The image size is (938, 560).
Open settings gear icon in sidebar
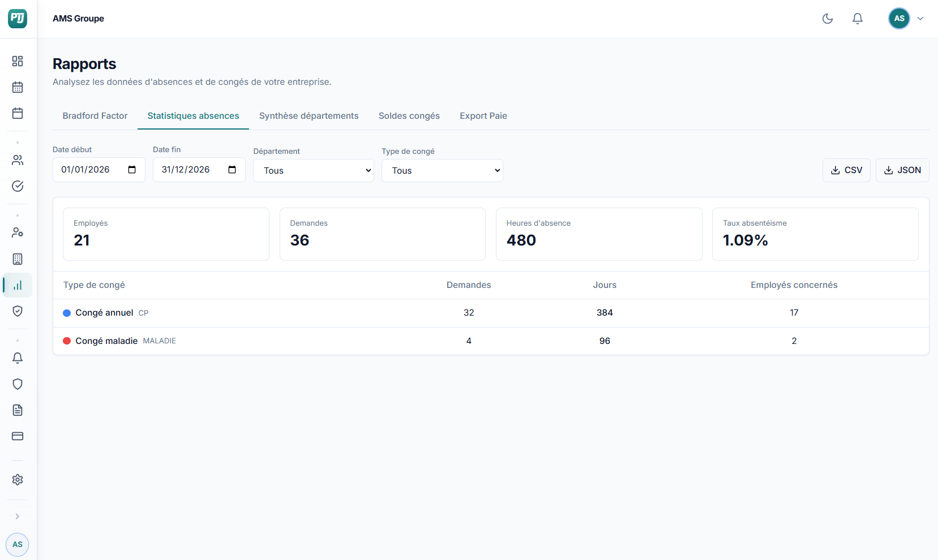coord(18,480)
